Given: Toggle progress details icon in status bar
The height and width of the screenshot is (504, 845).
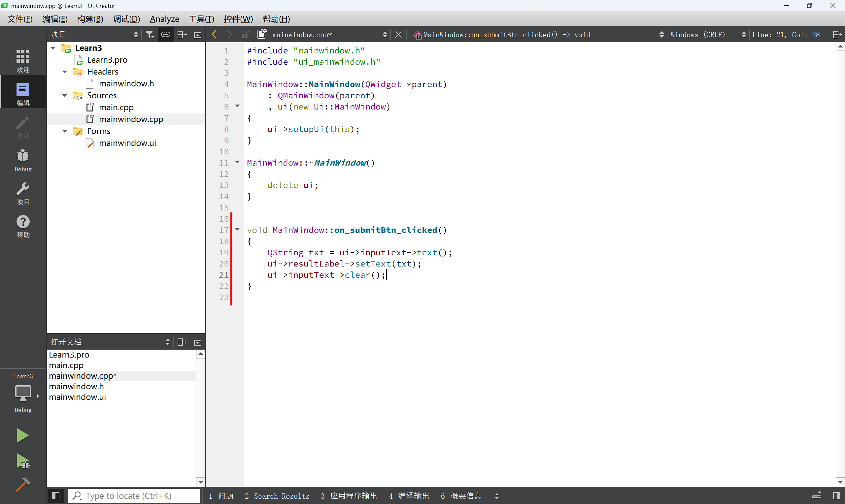Looking at the screenshot, I should click(817, 496).
